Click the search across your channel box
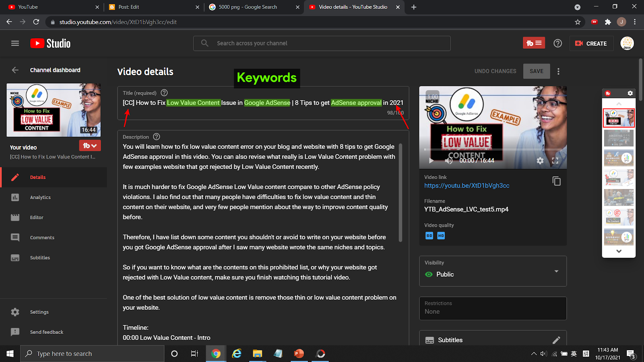 (x=322, y=43)
